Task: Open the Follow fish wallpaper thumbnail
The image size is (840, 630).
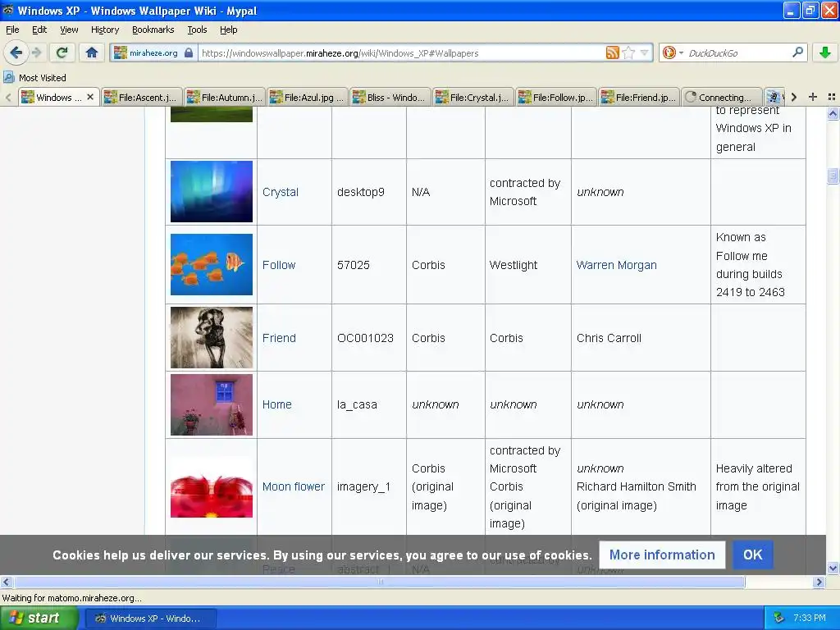Action: 212,264
